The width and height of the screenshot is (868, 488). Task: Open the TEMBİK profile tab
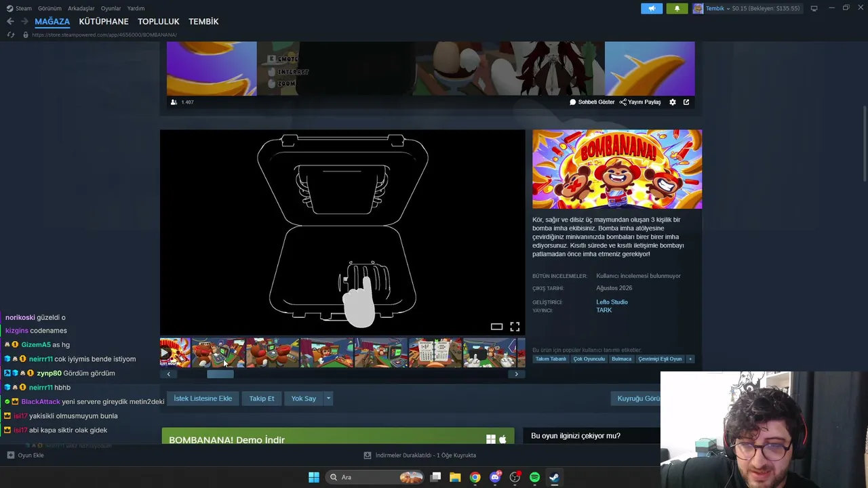click(203, 22)
